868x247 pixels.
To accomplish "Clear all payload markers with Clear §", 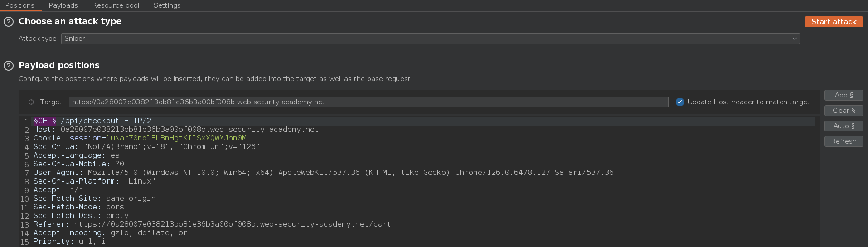I will [x=844, y=111].
